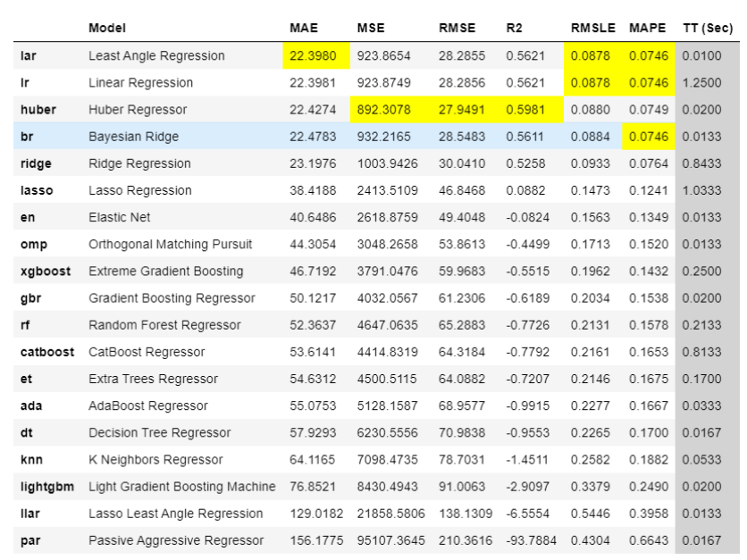
Task: Select the R2 column header
Action: coord(514,29)
